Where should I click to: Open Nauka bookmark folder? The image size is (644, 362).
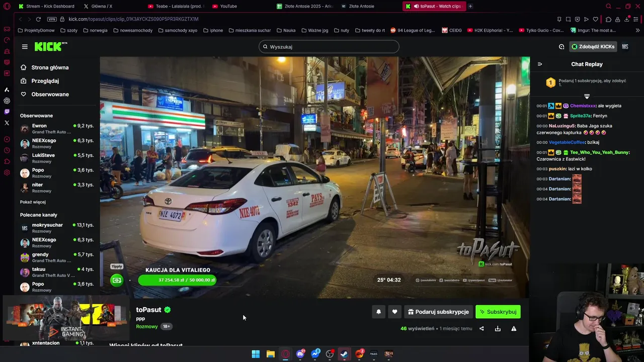pyautogui.click(x=286, y=30)
